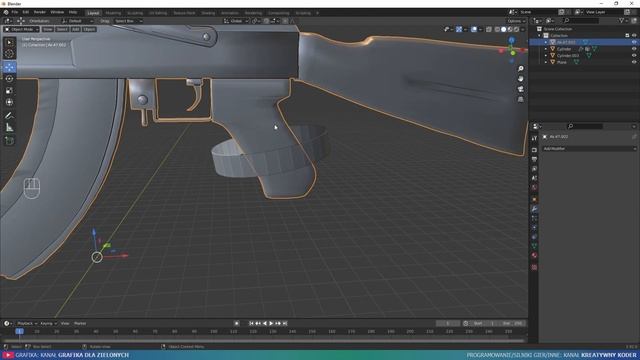640x360 pixels.
Task: Collapse the Collection tree in outliner
Action: coord(539,36)
